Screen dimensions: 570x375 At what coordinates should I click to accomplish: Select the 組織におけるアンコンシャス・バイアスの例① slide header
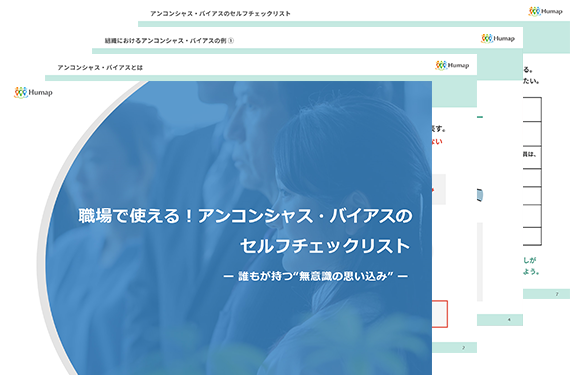click(169, 41)
